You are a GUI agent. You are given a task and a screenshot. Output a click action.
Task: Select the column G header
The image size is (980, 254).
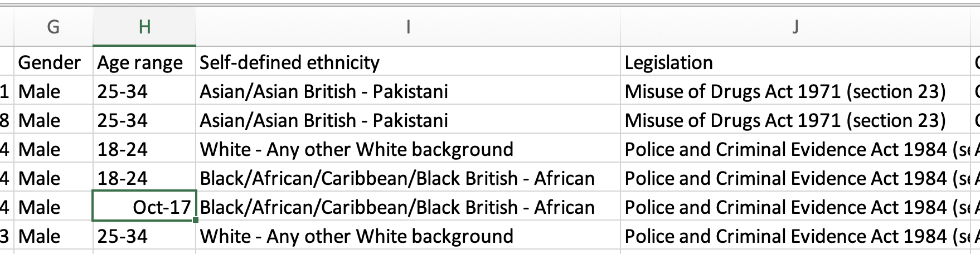click(x=53, y=27)
